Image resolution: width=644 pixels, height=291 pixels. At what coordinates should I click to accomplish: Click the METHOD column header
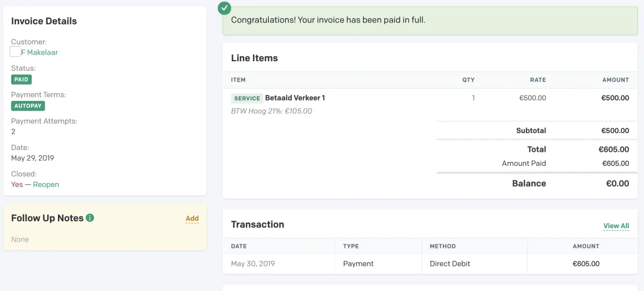[443, 246]
